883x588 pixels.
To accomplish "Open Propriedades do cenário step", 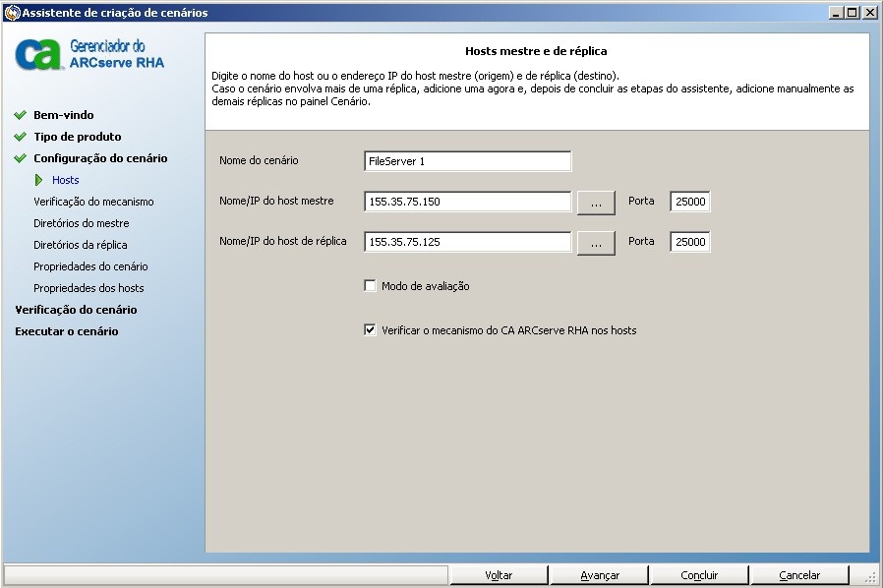I will coord(90,266).
